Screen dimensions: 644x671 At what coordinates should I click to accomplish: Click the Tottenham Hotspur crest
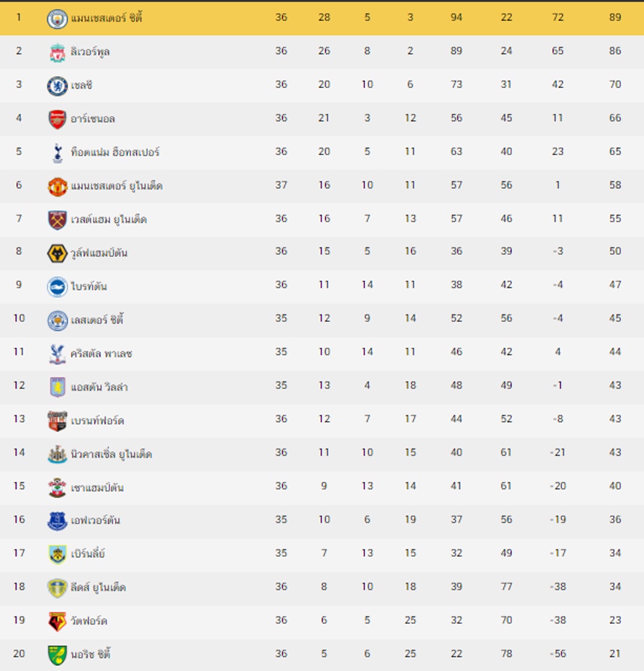57,153
